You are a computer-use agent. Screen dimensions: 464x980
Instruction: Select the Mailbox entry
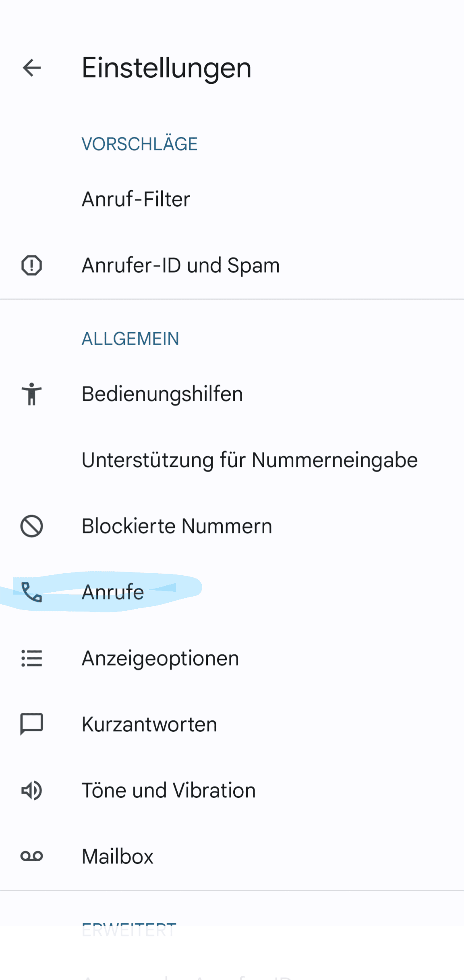(118, 856)
